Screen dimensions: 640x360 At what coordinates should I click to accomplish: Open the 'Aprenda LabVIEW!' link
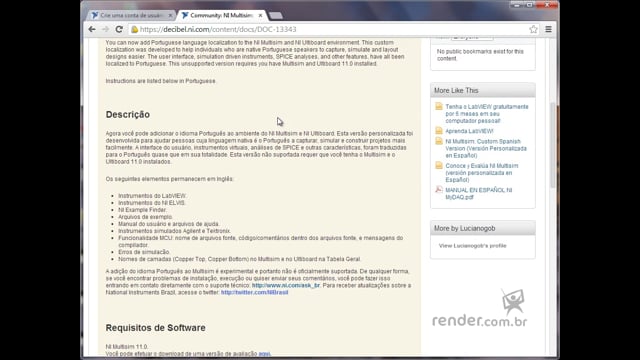(x=469, y=131)
